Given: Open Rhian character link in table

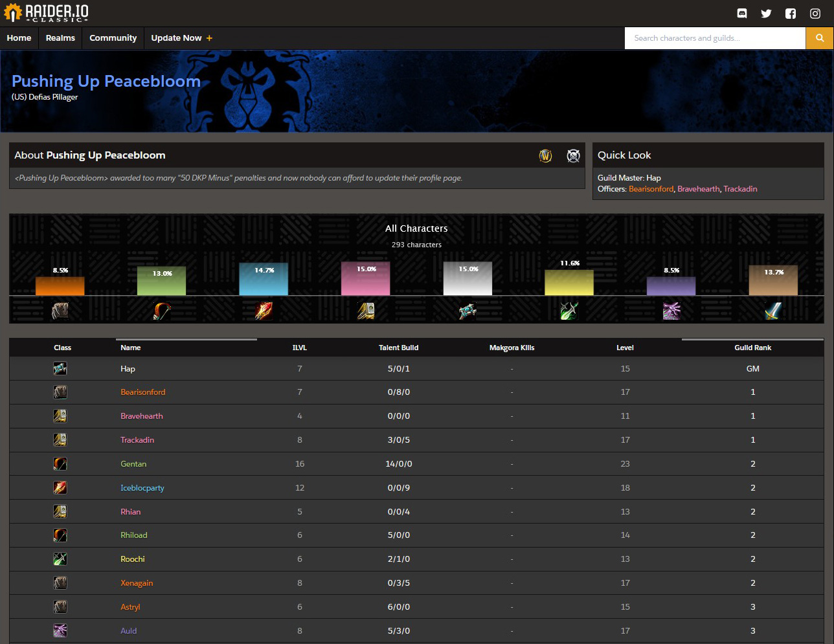Looking at the screenshot, I should click(x=130, y=512).
